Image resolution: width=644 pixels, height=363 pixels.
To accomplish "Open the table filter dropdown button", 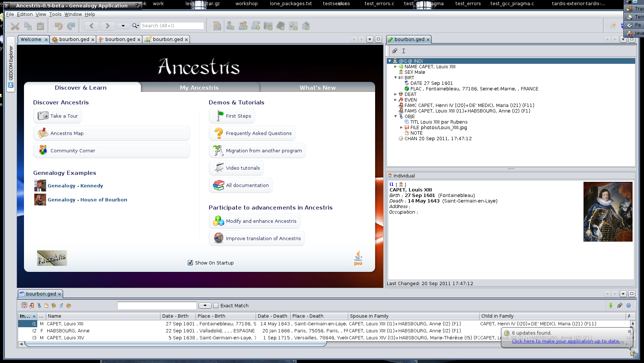I will (205, 305).
